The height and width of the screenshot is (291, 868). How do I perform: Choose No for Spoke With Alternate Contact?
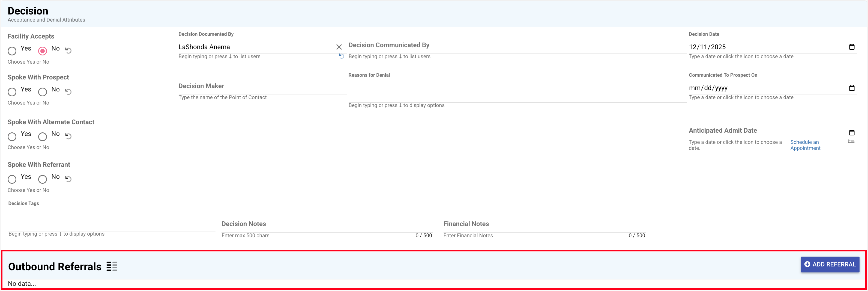[43, 136]
